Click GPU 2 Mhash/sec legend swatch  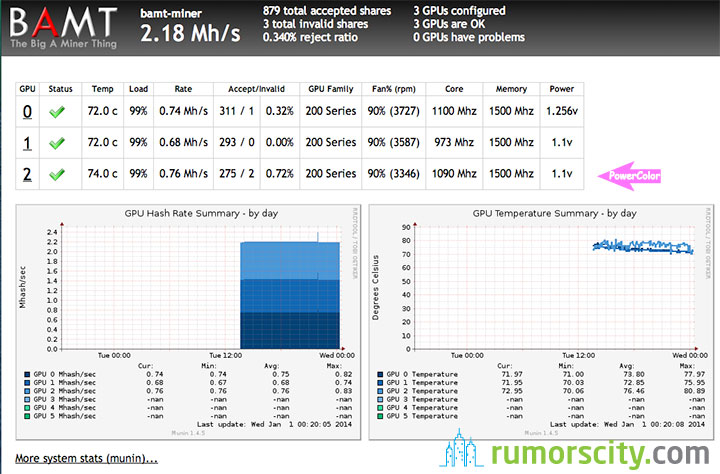(x=27, y=391)
